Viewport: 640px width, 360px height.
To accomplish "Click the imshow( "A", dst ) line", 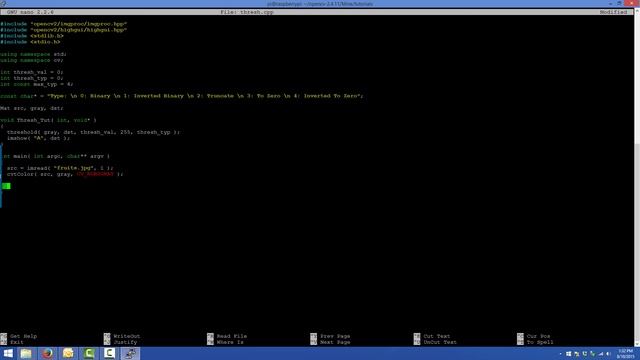I will pyautogui.click(x=38, y=138).
